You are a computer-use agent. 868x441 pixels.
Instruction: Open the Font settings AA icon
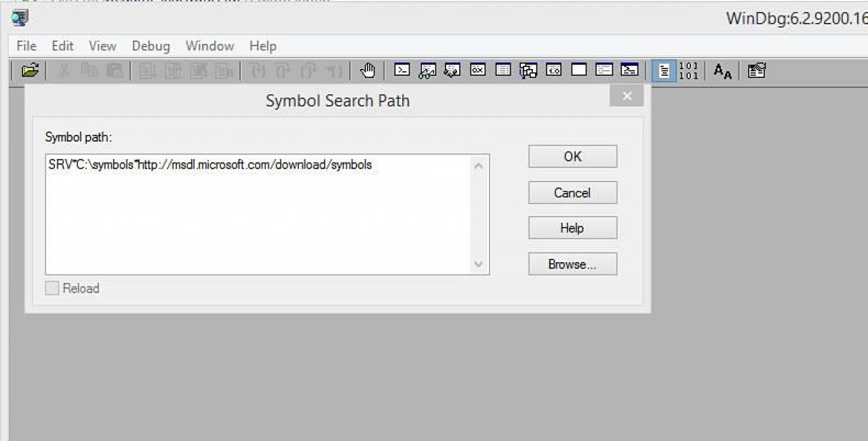(723, 70)
